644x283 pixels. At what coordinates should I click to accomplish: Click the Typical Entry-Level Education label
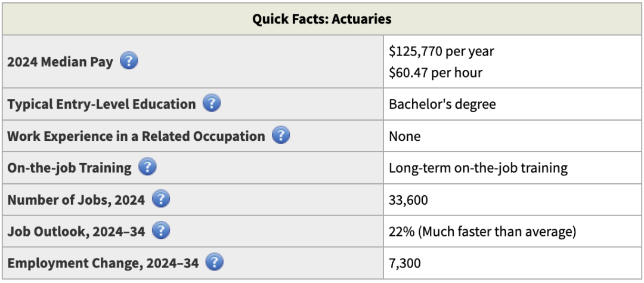[x=101, y=104]
